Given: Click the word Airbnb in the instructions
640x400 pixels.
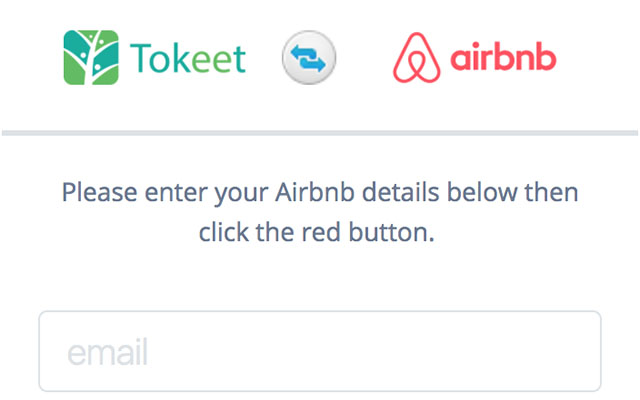Looking at the screenshot, I should [x=315, y=192].
